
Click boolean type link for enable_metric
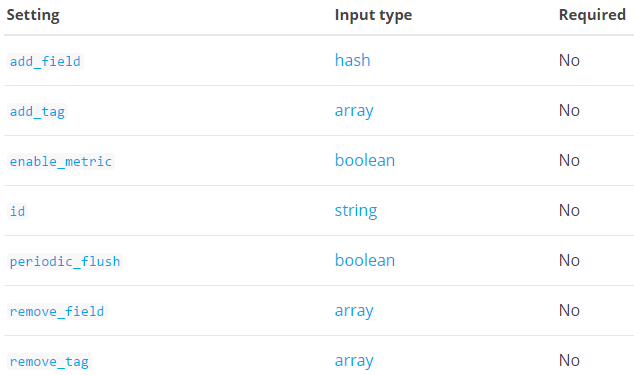pyautogui.click(x=365, y=160)
